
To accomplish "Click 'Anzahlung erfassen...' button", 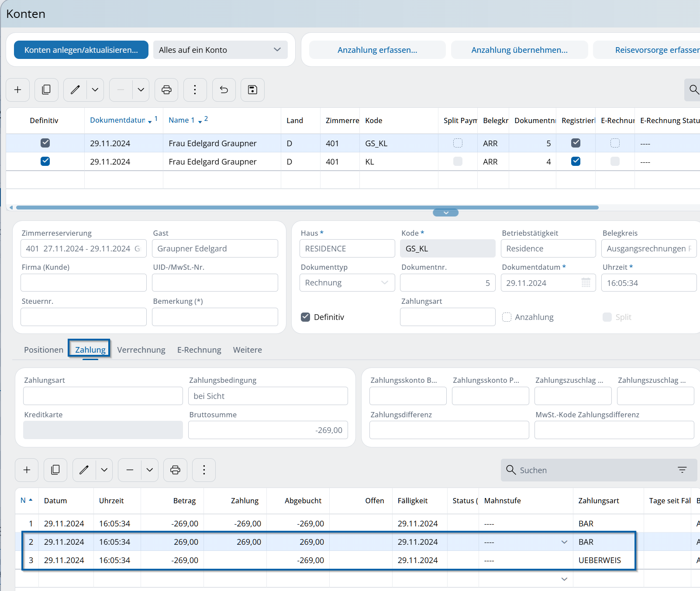I will pyautogui.click(x=377, y=50).
